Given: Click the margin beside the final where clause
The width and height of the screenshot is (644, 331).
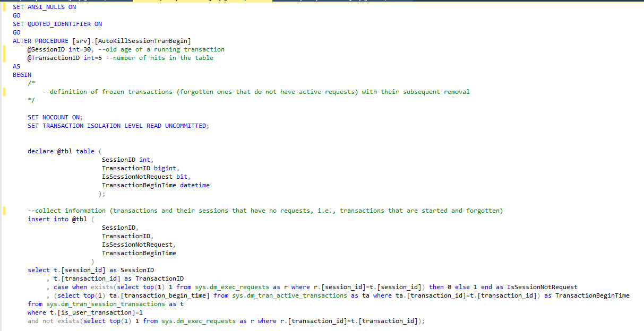Looking at the screenshot, I should (5, 312).
